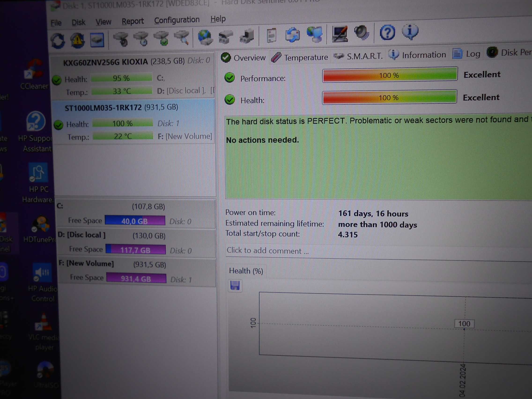Open the Report menu
Screen dimensions: 532x399
coord(133,21)
